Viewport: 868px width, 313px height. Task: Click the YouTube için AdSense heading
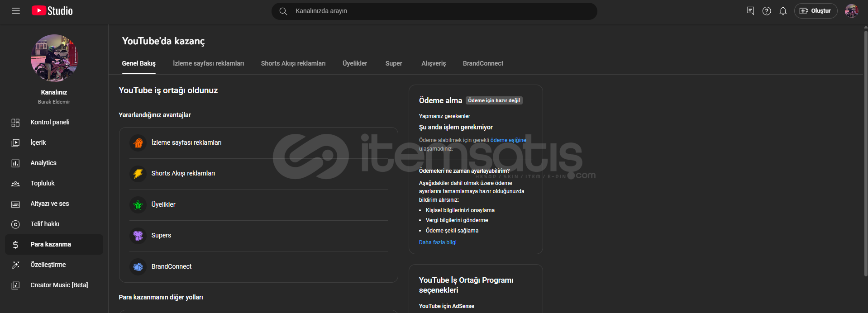[447, 306]
